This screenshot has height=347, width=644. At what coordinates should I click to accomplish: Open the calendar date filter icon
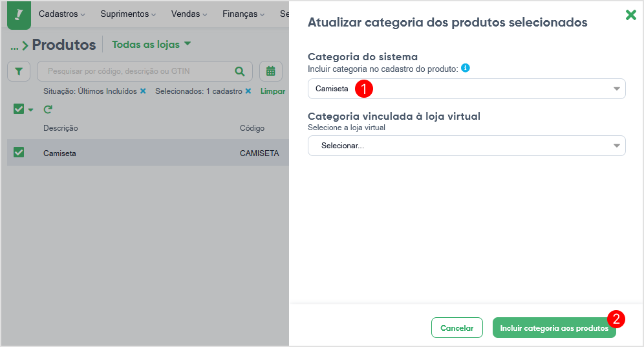coord(271,72)
